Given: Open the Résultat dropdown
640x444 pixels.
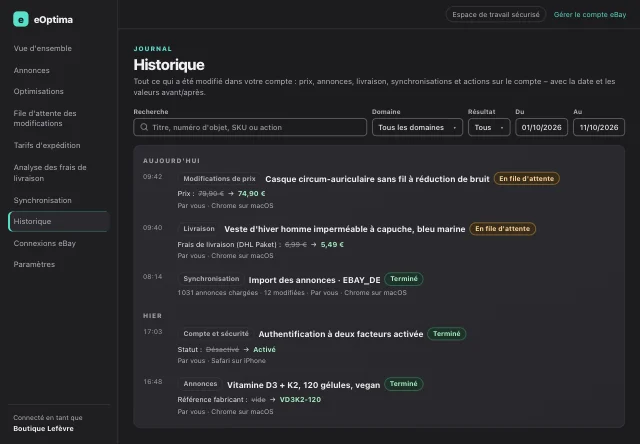Looking at the screenshot, I should point(489,127).
